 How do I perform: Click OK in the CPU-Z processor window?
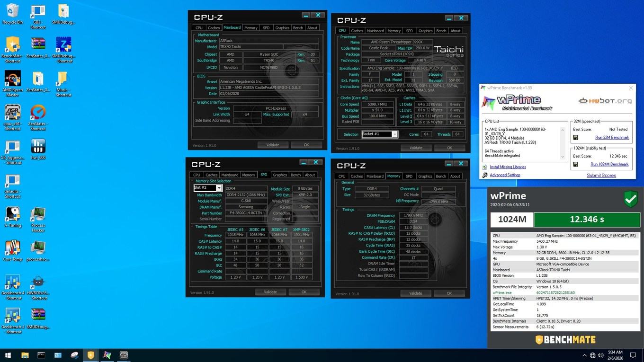[x=449, y=148]
